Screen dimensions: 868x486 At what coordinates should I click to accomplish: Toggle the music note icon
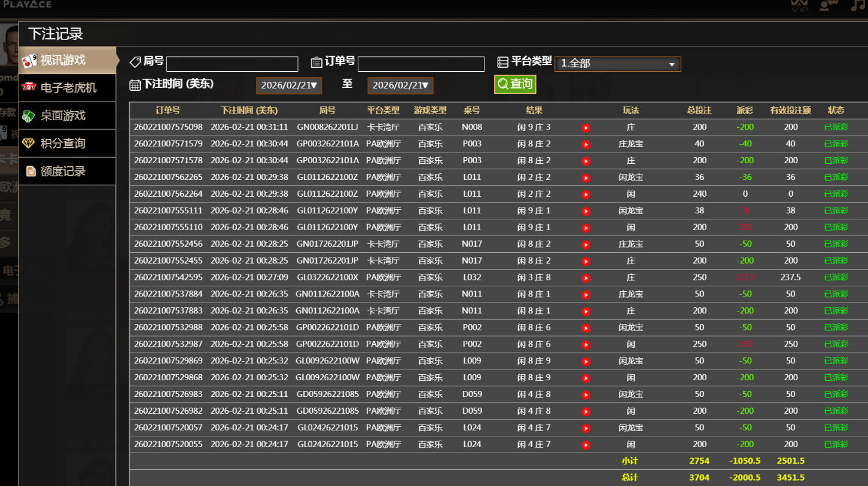tap(857, 5)
